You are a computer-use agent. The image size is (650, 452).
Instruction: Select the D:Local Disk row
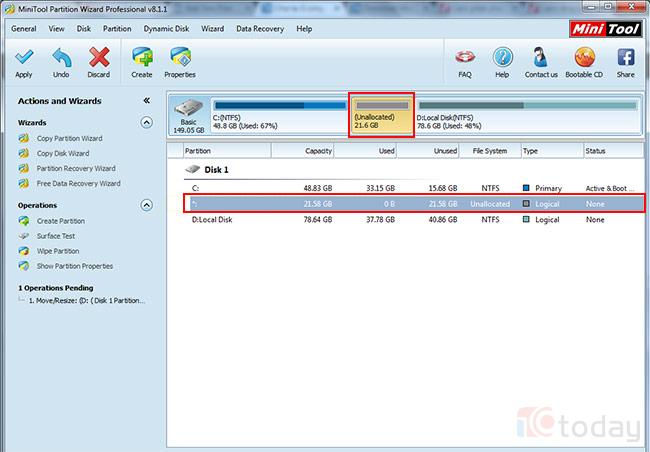(414, 220)
